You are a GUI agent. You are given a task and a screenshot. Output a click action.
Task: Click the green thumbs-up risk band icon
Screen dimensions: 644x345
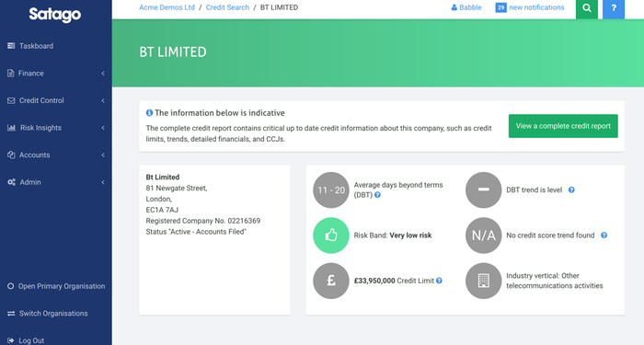click(x=331, y=236)
